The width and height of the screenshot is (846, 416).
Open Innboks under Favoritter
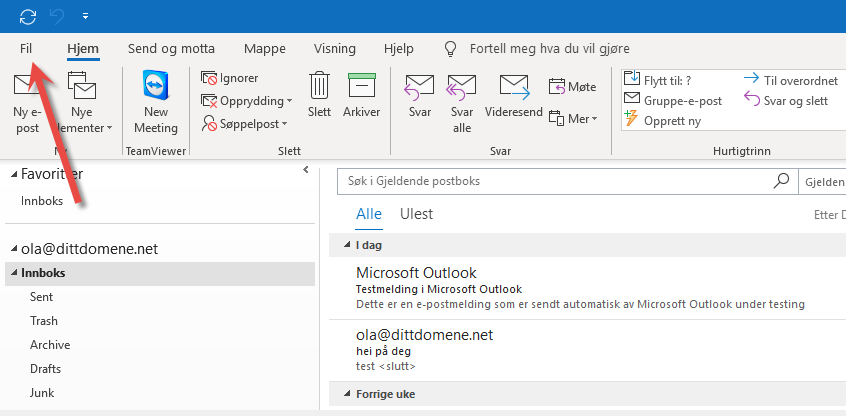click(x=42, y=201)
